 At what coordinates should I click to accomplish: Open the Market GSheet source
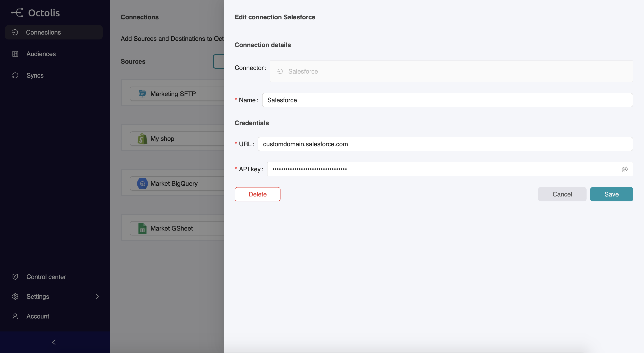point(177,228)
